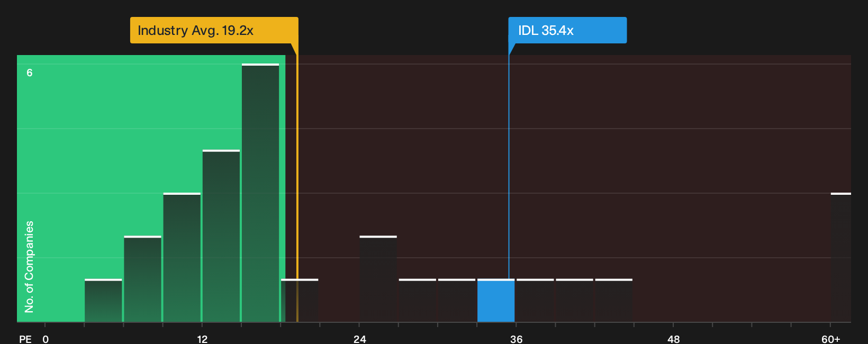868x344 pixels.
Task: Select the dark bar at the 60+ end
Action: coord(841,257)
